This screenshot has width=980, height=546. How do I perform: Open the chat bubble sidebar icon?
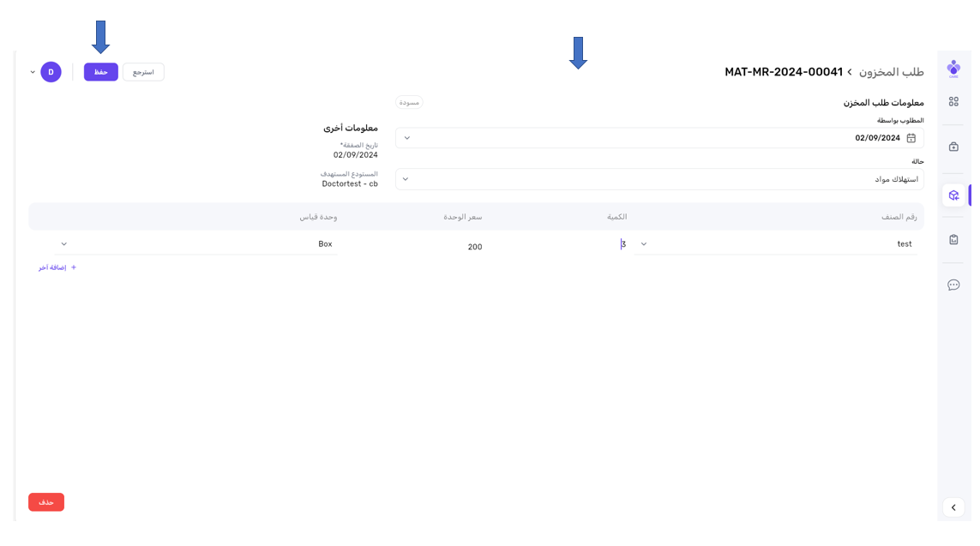[x=953, y=285]
